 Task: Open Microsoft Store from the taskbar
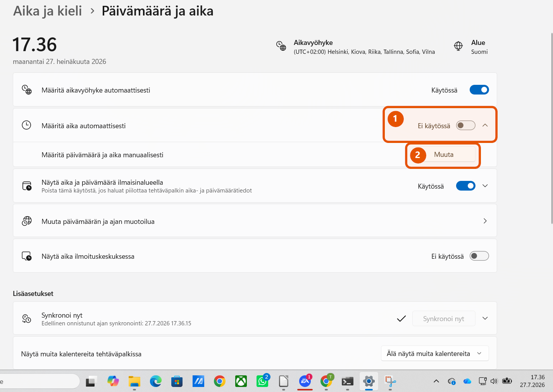pyautogui.click(x=177, y=382)
